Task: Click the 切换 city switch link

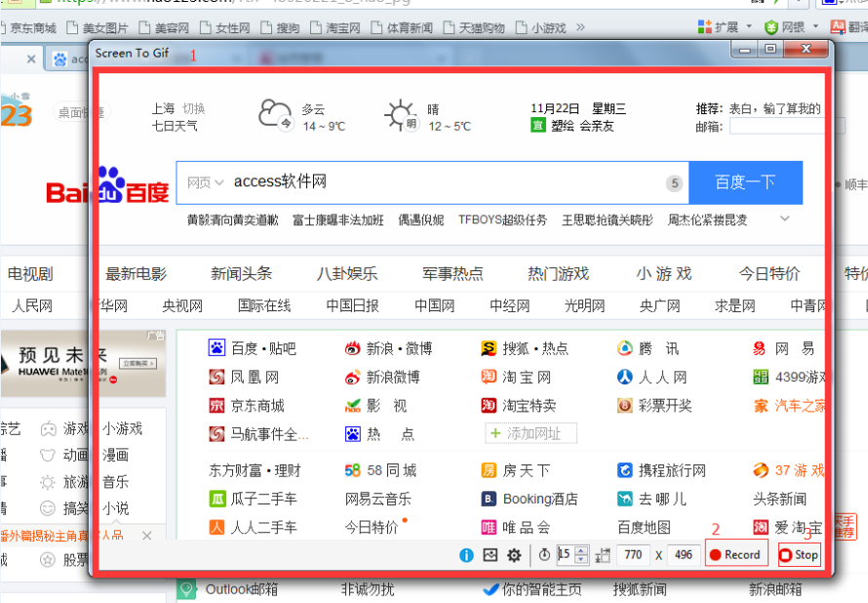Action: click(x=194, y=108)
